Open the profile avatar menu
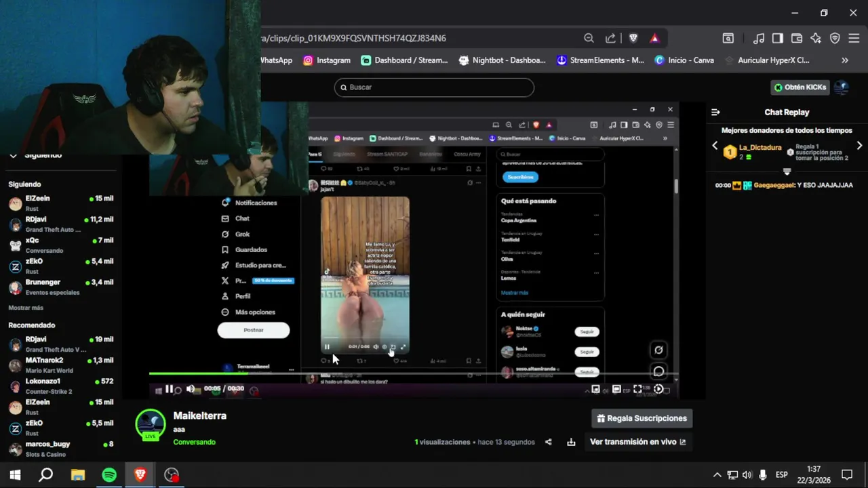The image size is (868, 488). click(842, 87)
